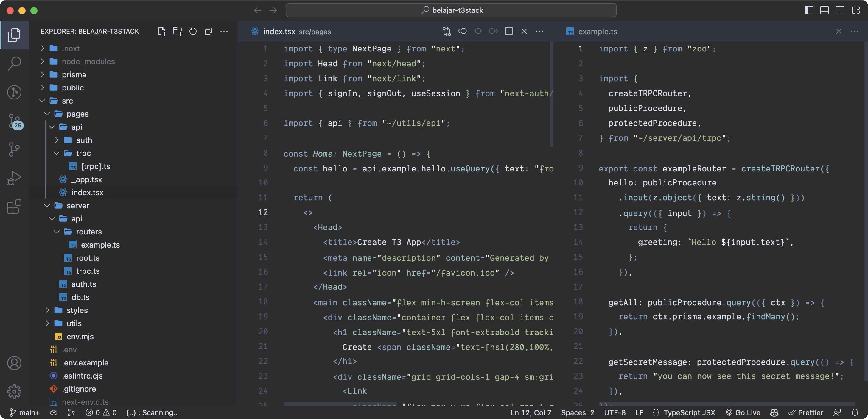The width and height of the screenshot is (868, 419).
Task: Close the index.tsx editor tab
Action: [524, 31]
